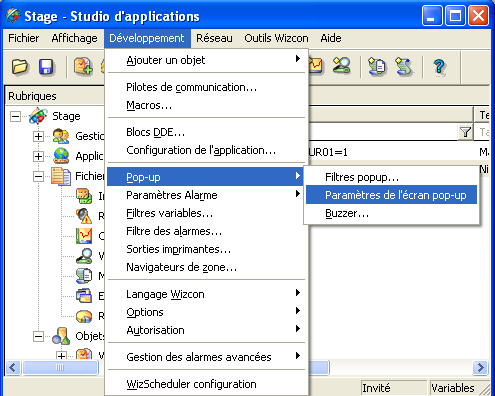Image resolution: width=495 pixels, height=396 pixels.
Task: Click the Développement menu
Action: point(147,38)
